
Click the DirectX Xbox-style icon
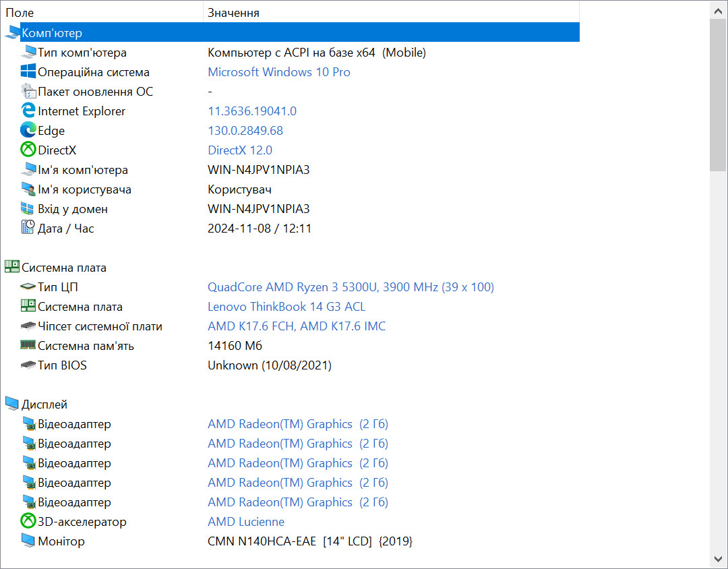(x=28, y=150)
